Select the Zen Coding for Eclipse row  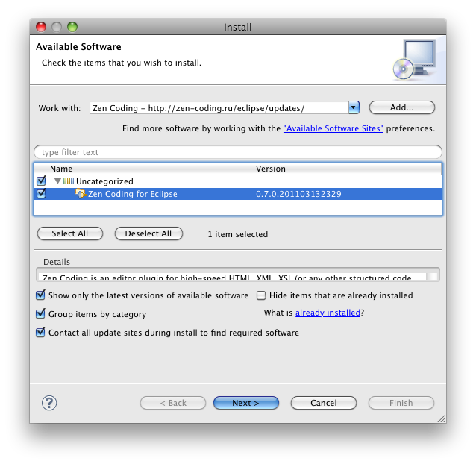[238, 194]
